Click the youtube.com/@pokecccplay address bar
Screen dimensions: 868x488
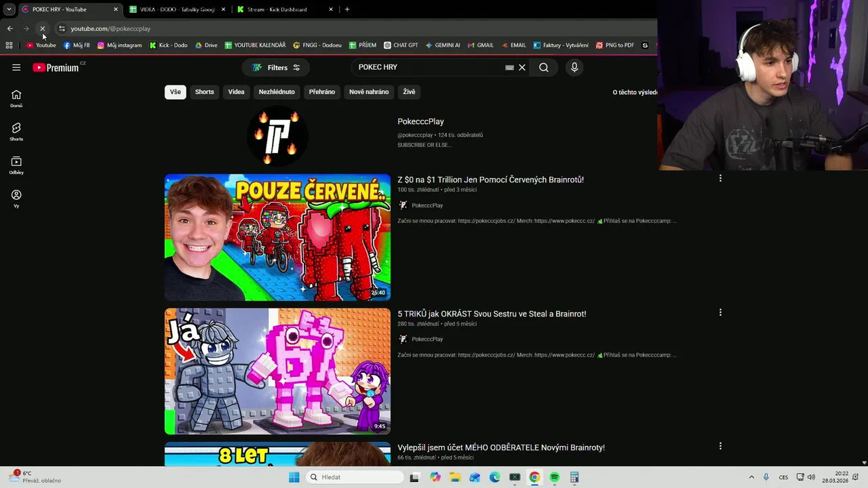[x=111, y=28]
